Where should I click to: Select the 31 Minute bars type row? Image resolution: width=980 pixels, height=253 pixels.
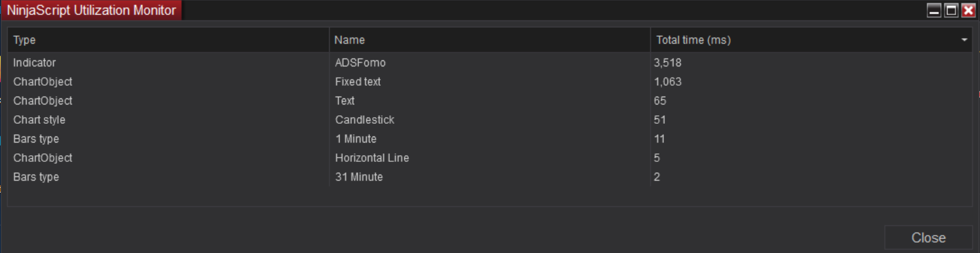click(359, 177)
